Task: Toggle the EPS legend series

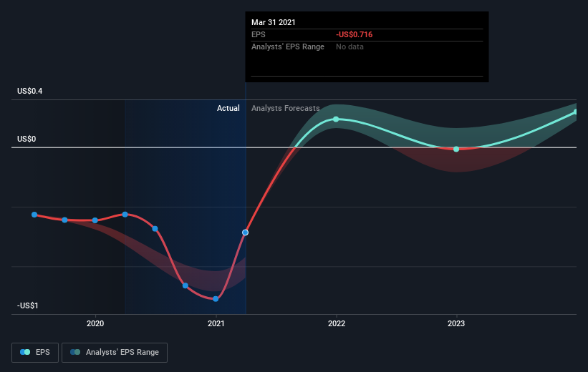Action: coord(35,352)
